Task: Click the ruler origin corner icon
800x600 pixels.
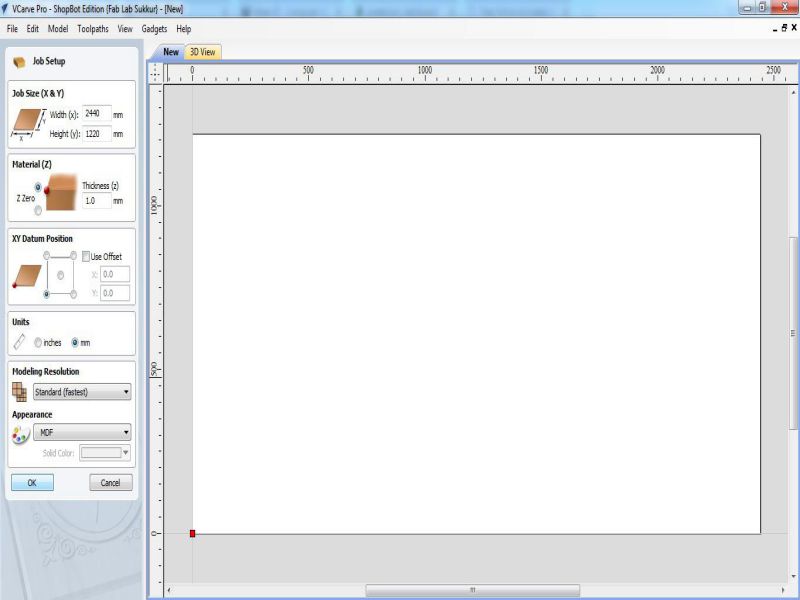Action: tap(155, 73)
